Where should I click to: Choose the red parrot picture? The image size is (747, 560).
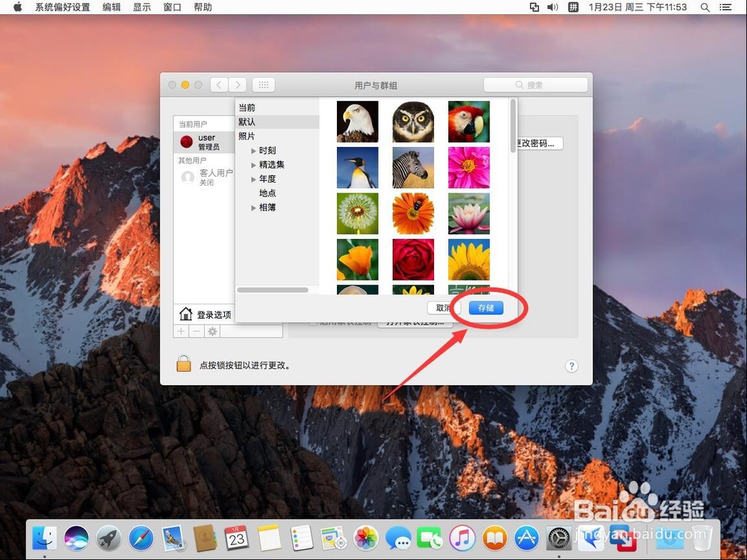(x=469, y=122)
